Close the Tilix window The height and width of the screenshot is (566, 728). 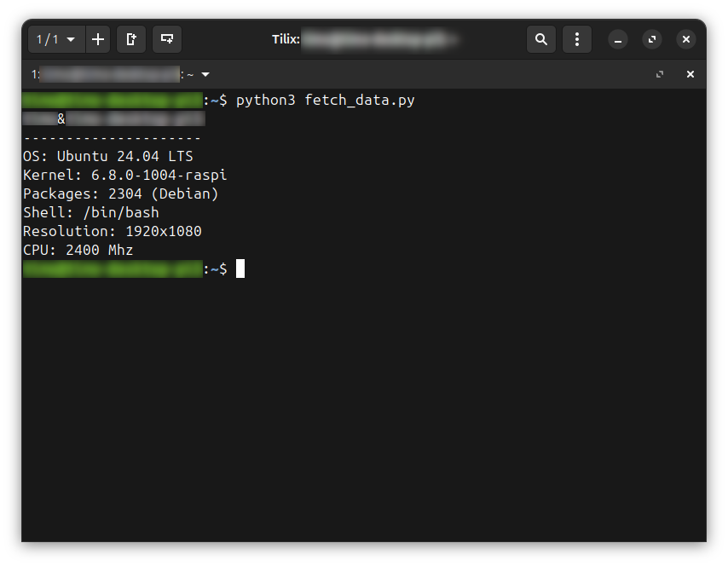click(685, 40)
